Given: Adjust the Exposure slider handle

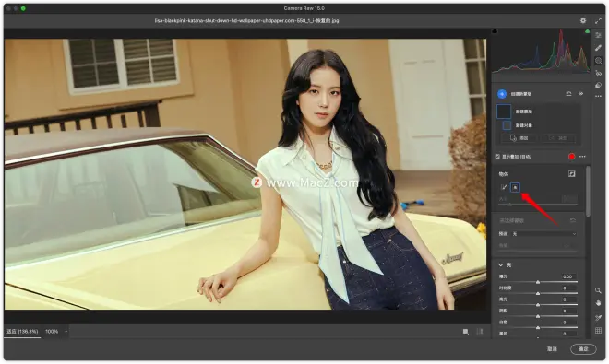Looking at the screenshot, I should [538, 282].
